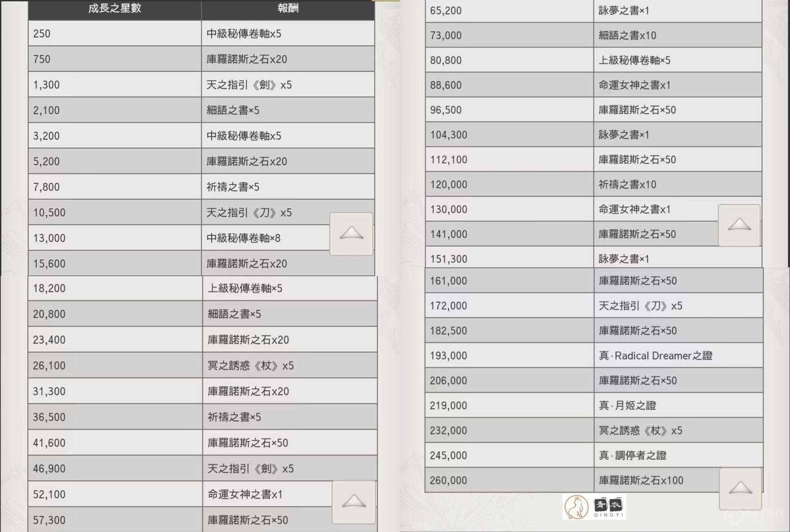Select the 報酬 column header
Screen dimensions: 790x532
(288, 10)
